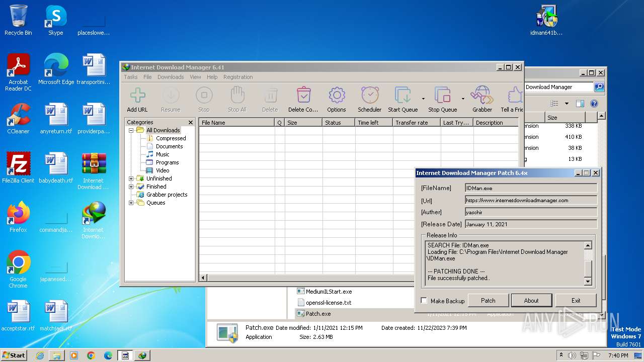Close the Categories panel
This screenshot has height=362, width=644.
coord(191,122)
